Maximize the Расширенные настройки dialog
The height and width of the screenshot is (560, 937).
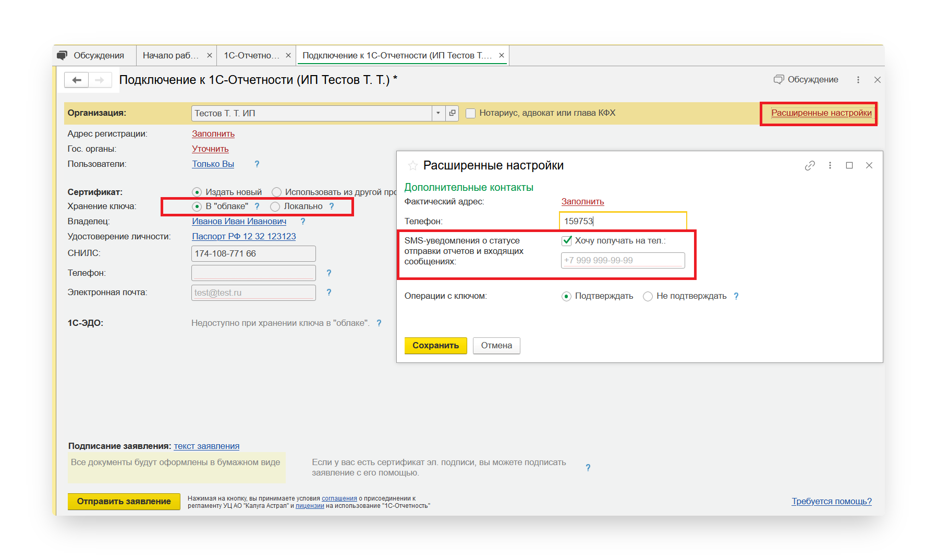tap(849, 165)
